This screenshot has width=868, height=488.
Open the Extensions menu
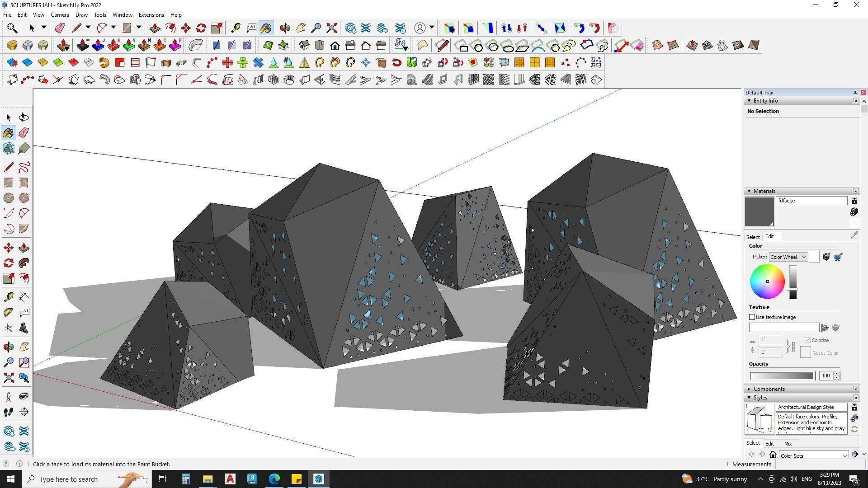point(151,15)
